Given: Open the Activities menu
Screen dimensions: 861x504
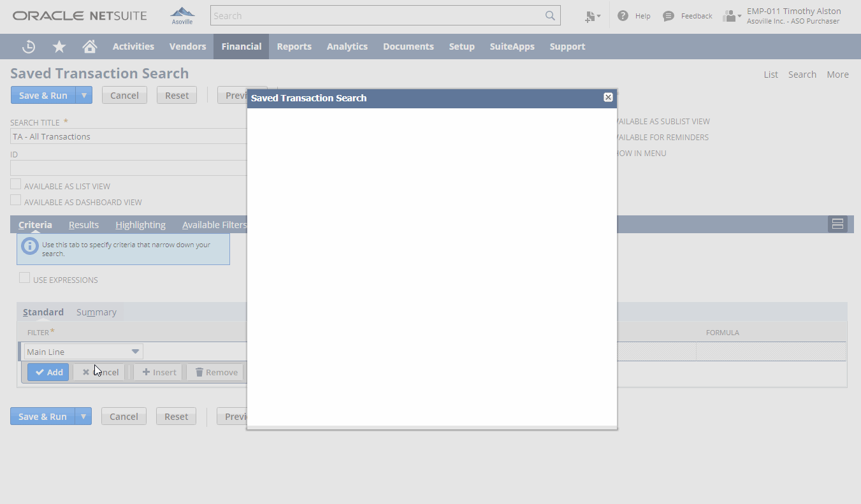Looking at the screenshot, I should (x=133, y=47).
